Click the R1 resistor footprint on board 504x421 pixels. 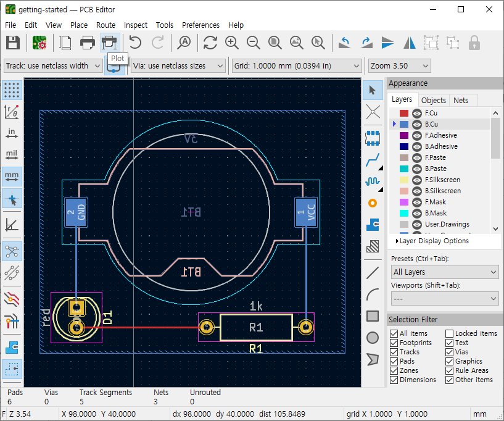(x=256, y=327)
